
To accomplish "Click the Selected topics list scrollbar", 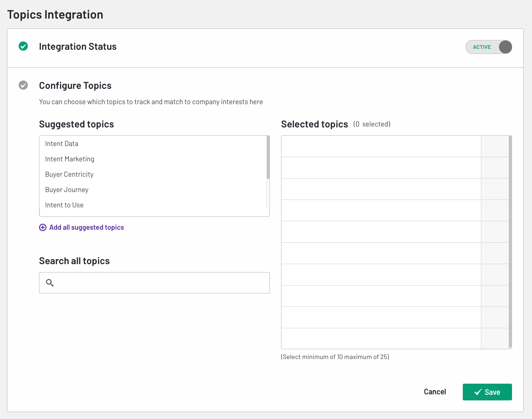I will 510,242.
